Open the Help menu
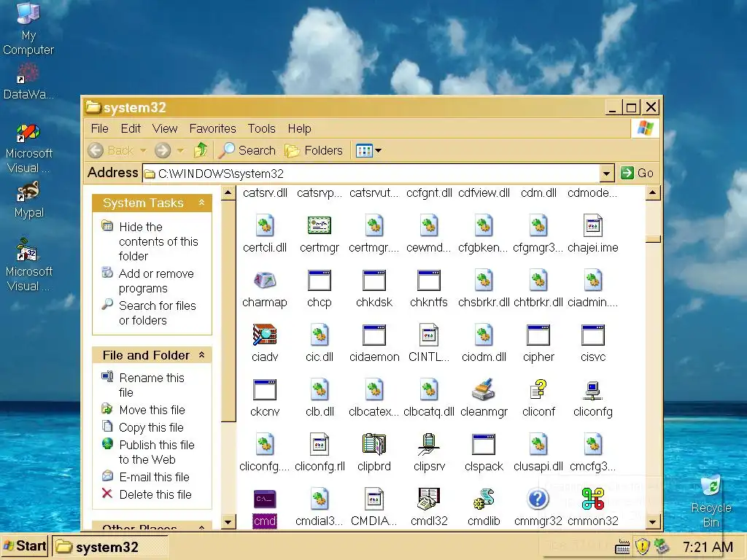The image size is (747, 560). (299, 128)
